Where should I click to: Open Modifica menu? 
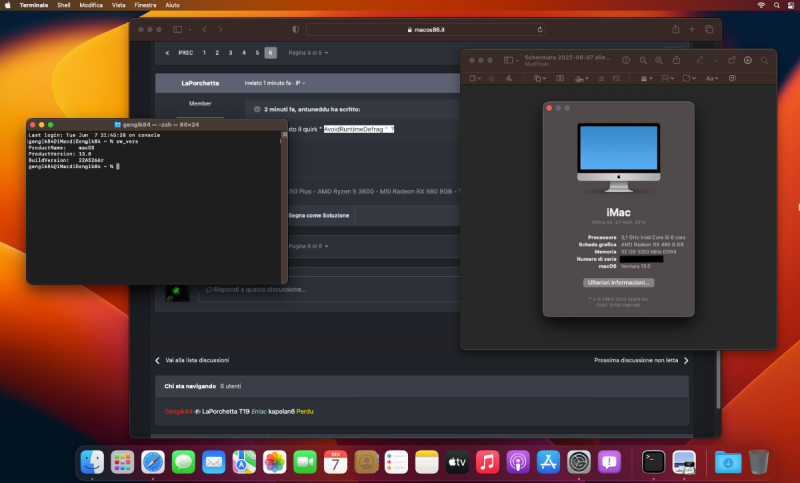(91, 5)
